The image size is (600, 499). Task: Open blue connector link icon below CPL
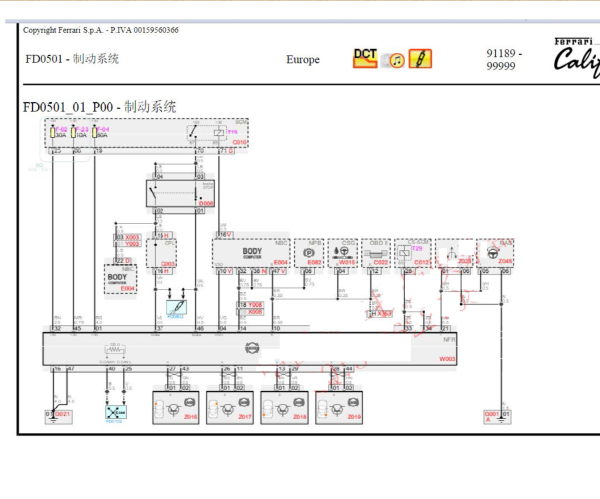pyautogui.click(x=176, y=307)
